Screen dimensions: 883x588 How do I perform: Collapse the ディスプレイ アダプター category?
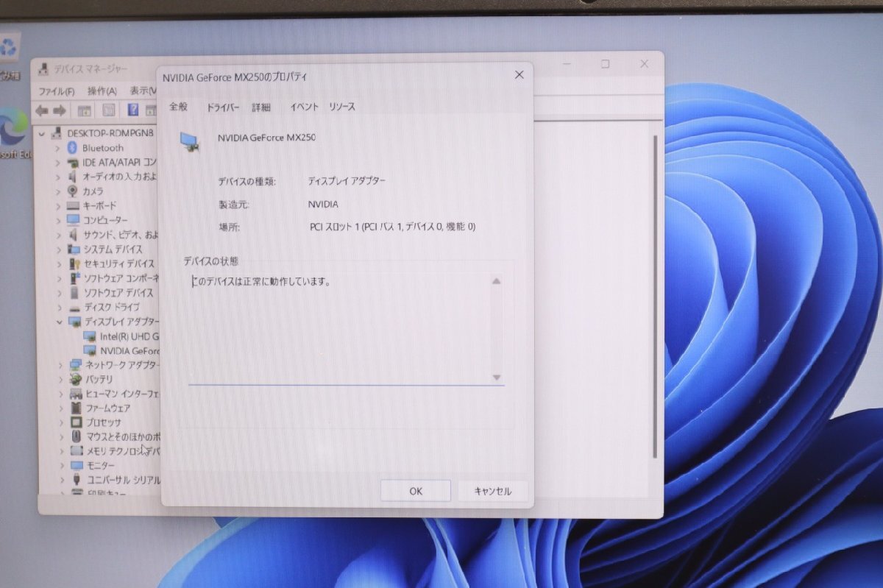[60, 322]
